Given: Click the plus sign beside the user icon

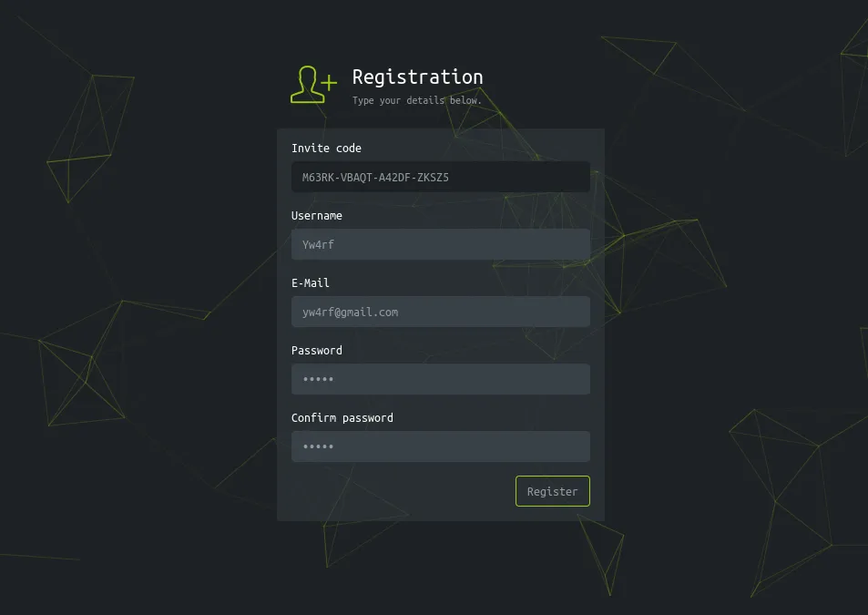Looking at the screenshot, I should point(329,82).
